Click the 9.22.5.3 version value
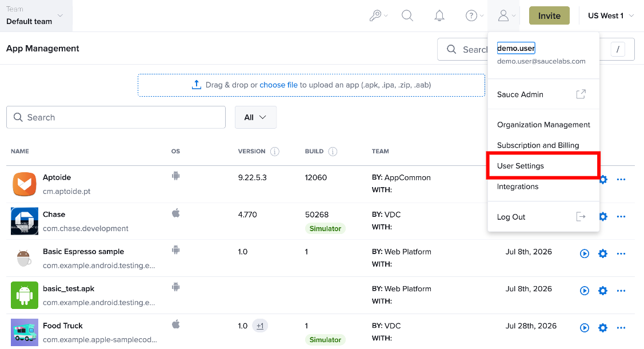Screen dimensions: 644x349 click(x=252, y=177)
